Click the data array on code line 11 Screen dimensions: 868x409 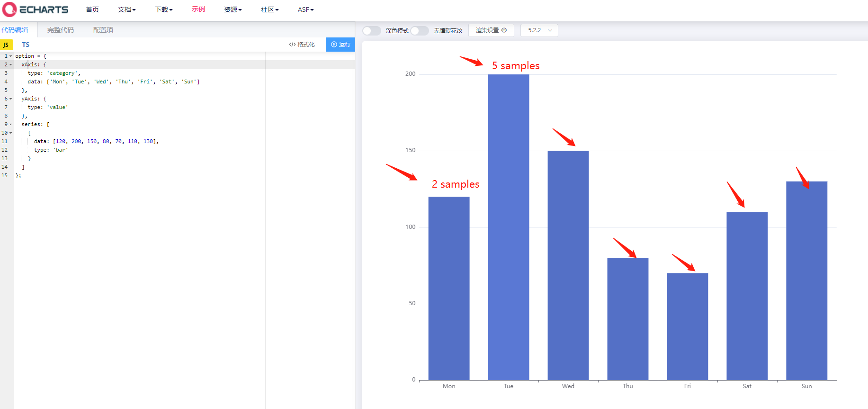pos(96,141)
